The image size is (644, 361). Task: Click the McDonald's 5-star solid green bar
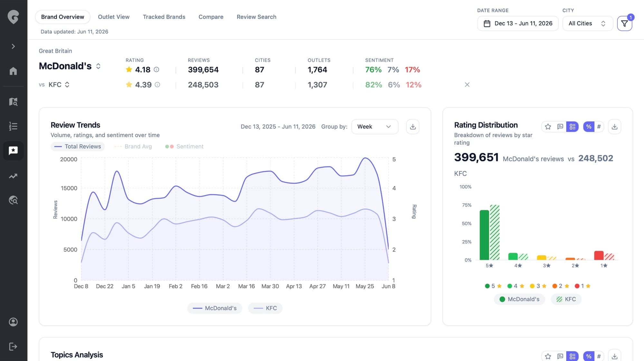coord(484,235)
